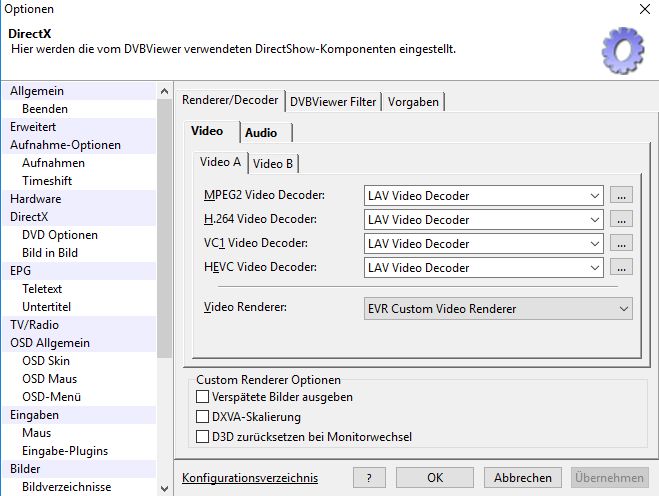Select Allgemein in the options tree
This screenshot has width=659, height=496.
coord(79,91)
